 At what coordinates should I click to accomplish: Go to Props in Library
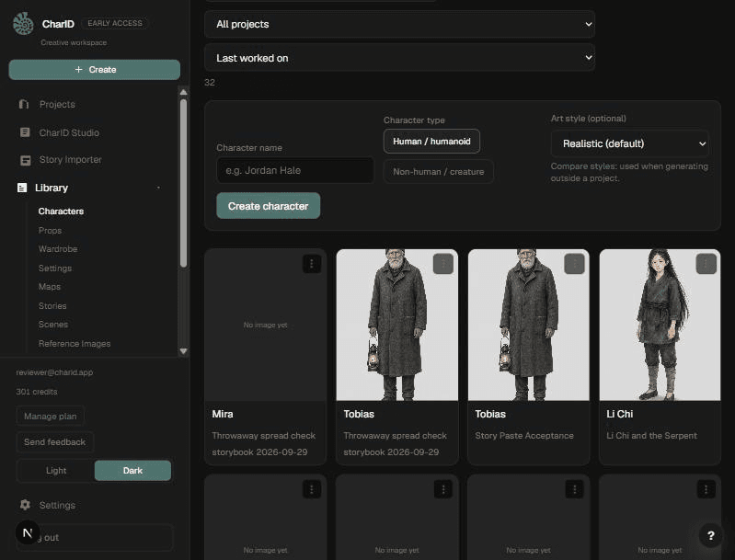51,231
